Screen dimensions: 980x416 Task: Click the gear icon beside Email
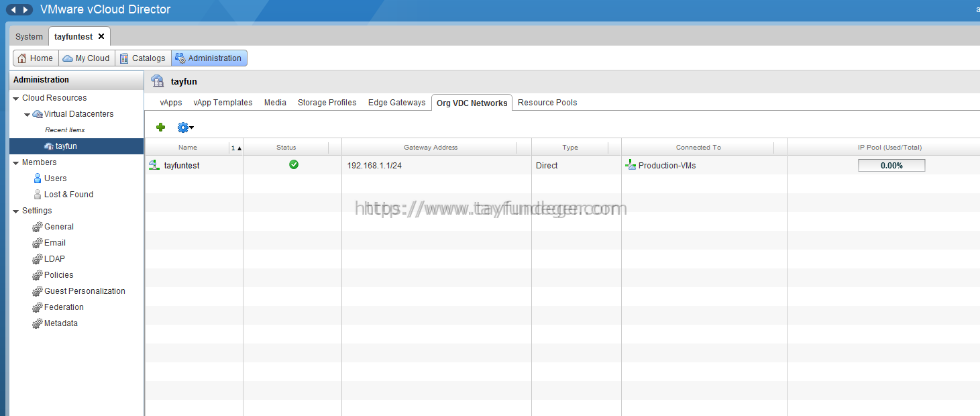point(38,243)
